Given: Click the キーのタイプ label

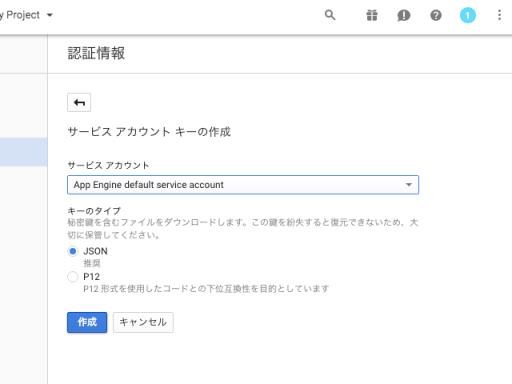Looking at the screenshot, I should pyautogui.click(x=94, y=211).
